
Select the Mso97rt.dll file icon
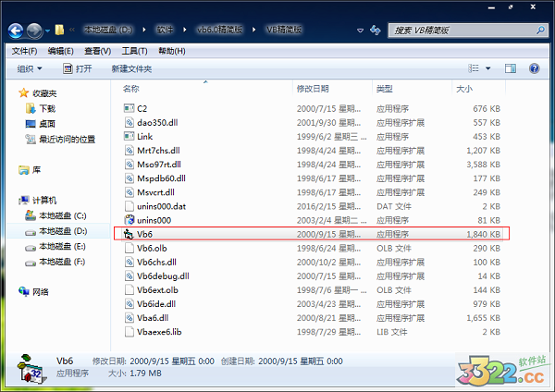point(129,165)
